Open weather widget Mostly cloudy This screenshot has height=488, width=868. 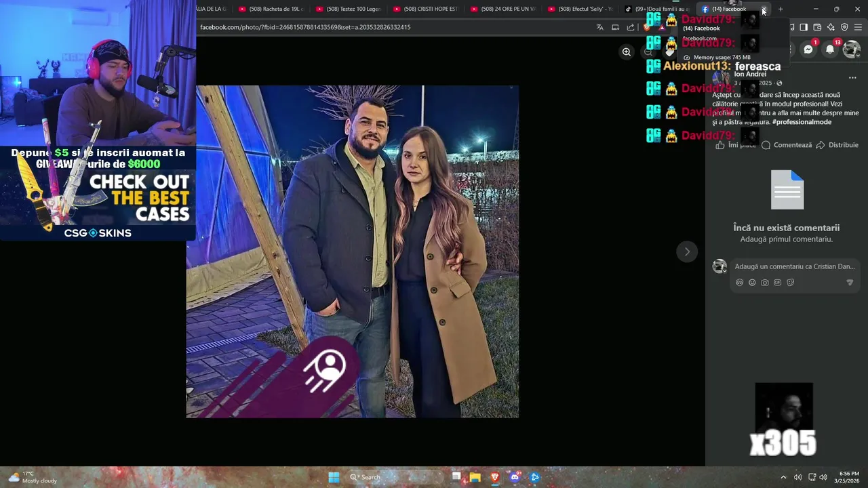(33, 477)
